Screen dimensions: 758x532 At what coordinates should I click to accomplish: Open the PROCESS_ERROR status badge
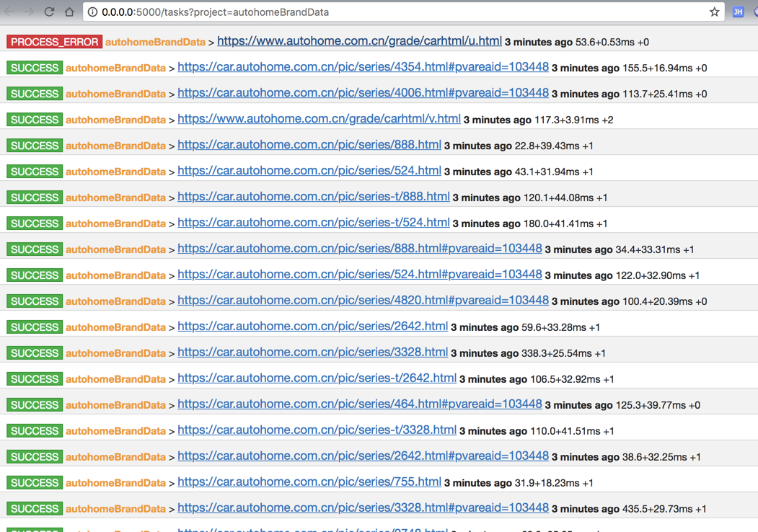(54, 42)
